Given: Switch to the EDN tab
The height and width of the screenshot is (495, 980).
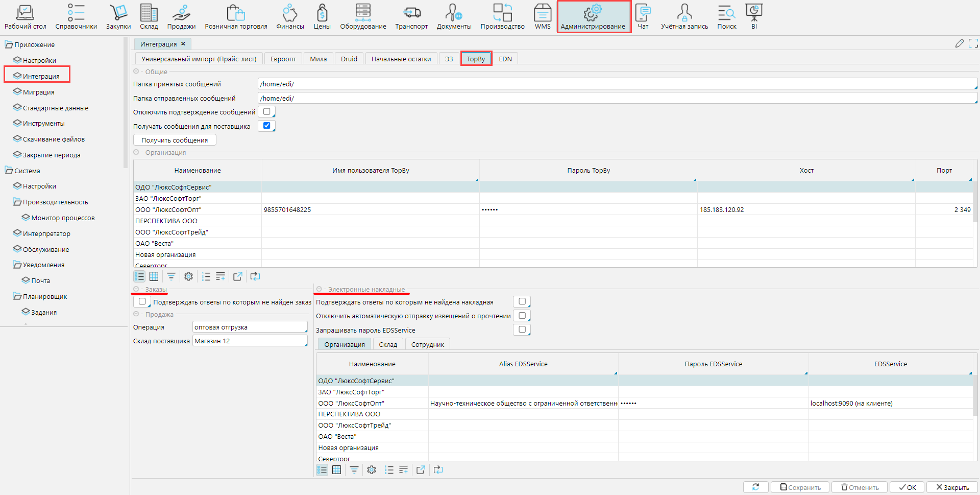Looking at the screenshot, I should coord(505,59).
